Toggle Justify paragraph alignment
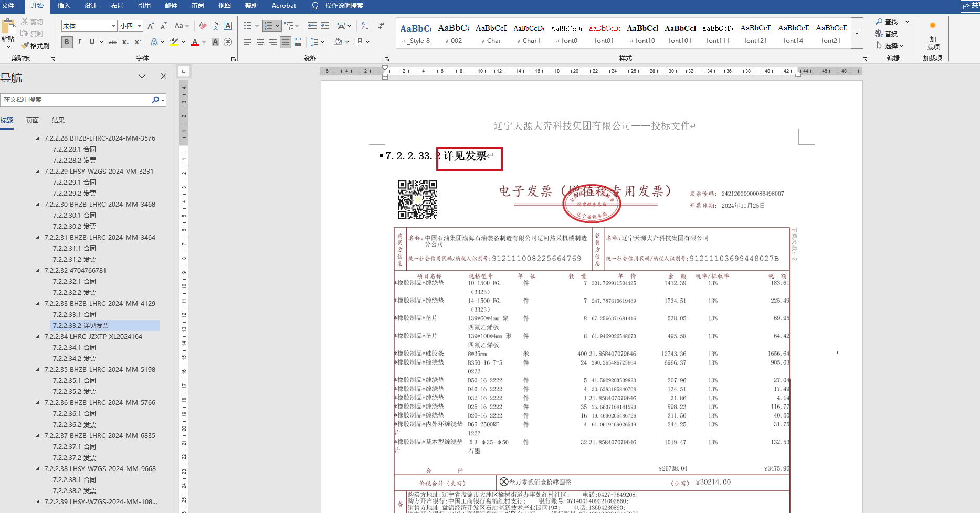Image resolution: width=980 pixels, height=513 pixels. coord(286,42)
